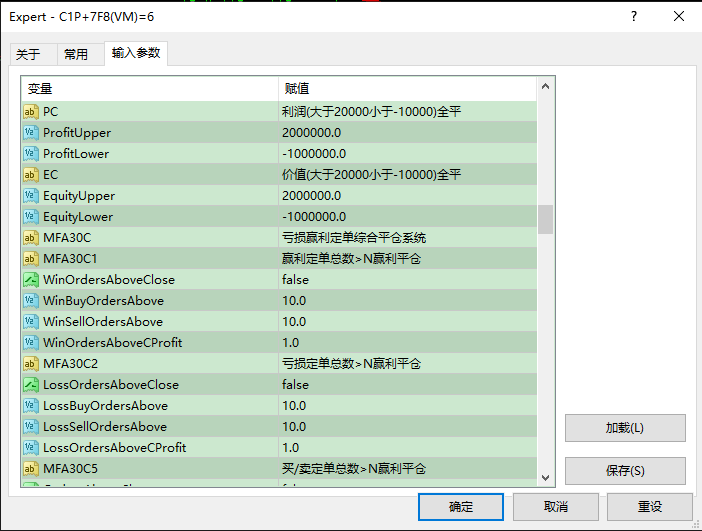
Task: Select LossOrdersAboveClose value false
Action: pyautogui.click(x=295, y=385)
